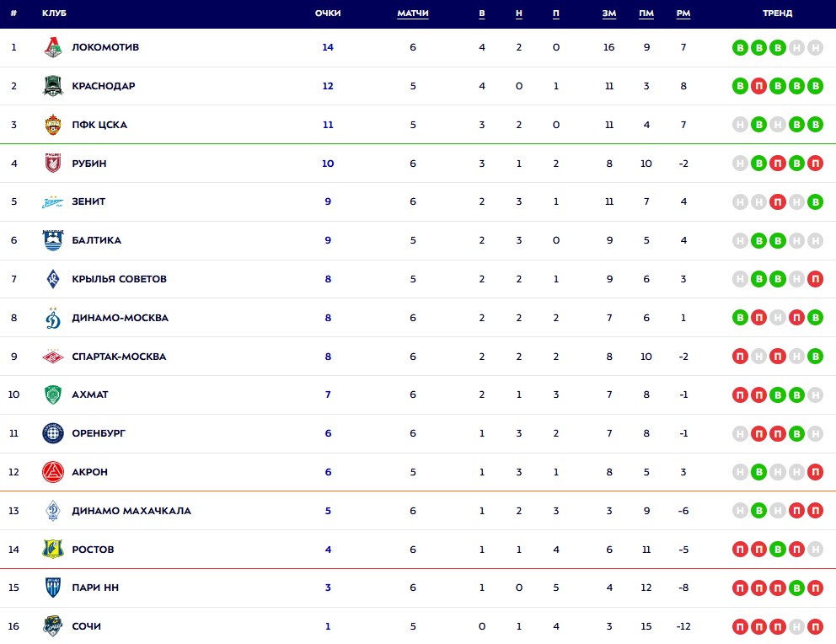The image size is (836, 644).
Task: Click the Rostov club emblem
Action: click(53, 550)
